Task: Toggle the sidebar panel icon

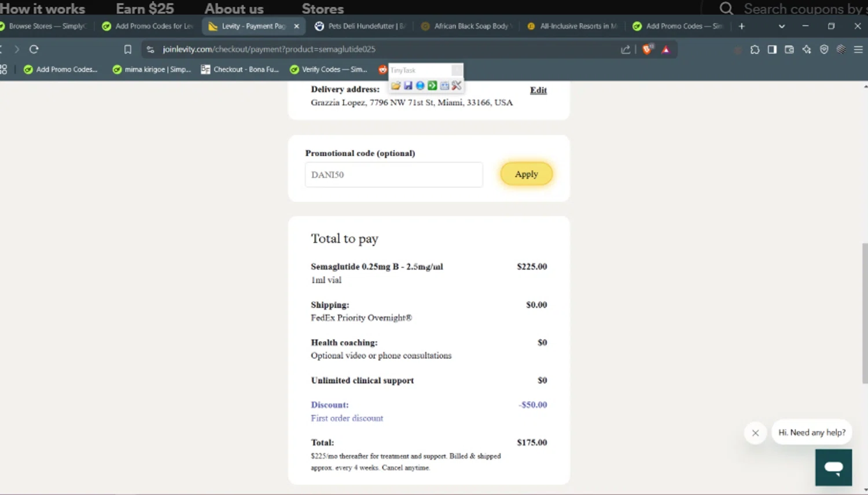Action: click(772, 49)
